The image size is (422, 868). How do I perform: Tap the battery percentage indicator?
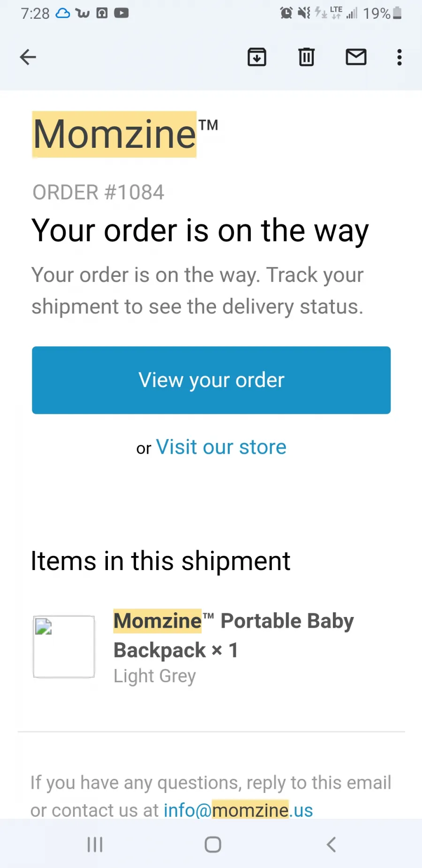[x=382, y=13]
